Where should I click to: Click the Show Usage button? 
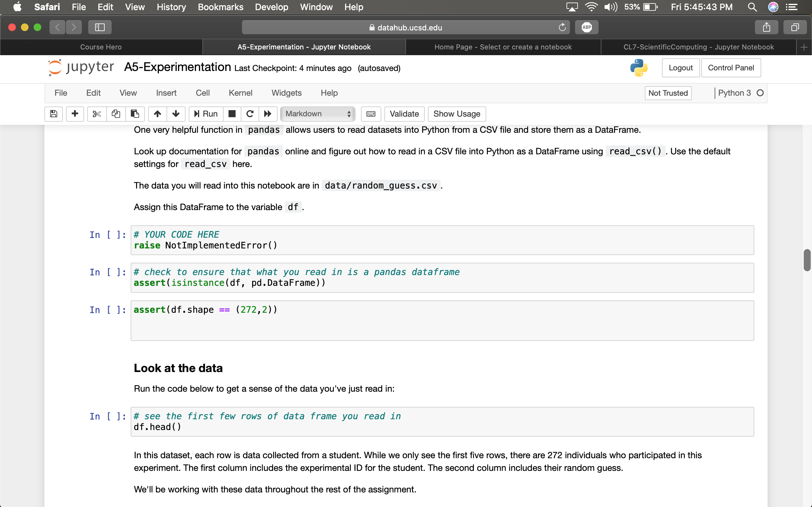pyautogui.click(x=456, y=113)
